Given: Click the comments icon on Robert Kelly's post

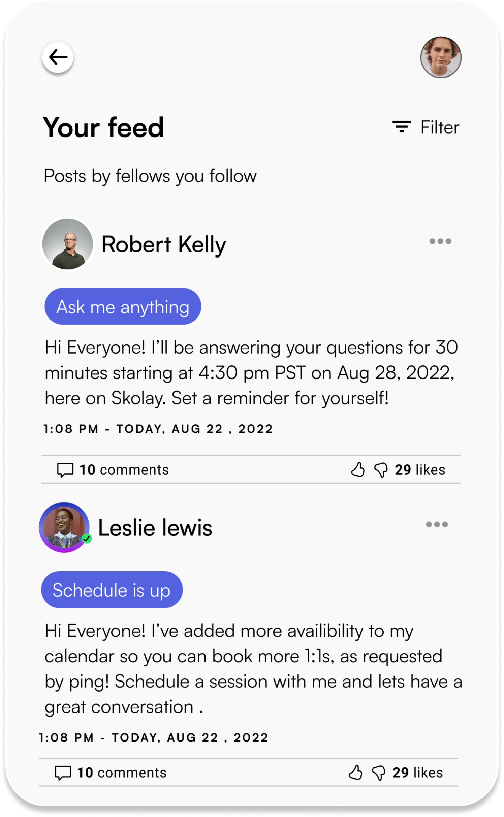Looking at the screenshot, I should (x=65, y=470).
